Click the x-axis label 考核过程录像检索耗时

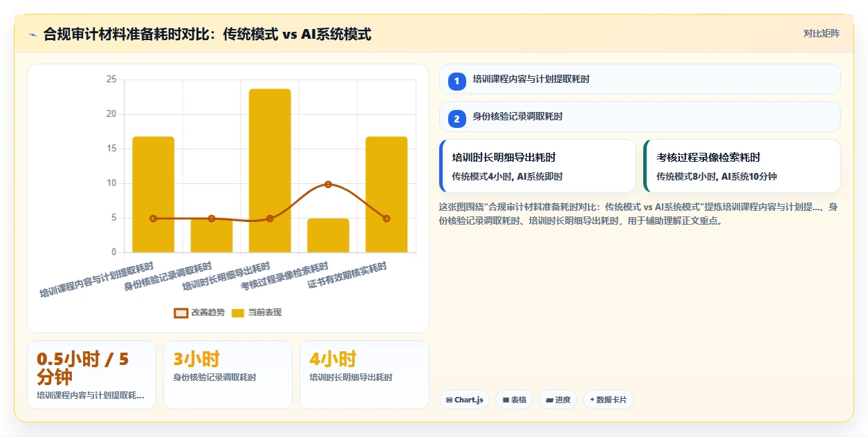[x=284, y=277]
